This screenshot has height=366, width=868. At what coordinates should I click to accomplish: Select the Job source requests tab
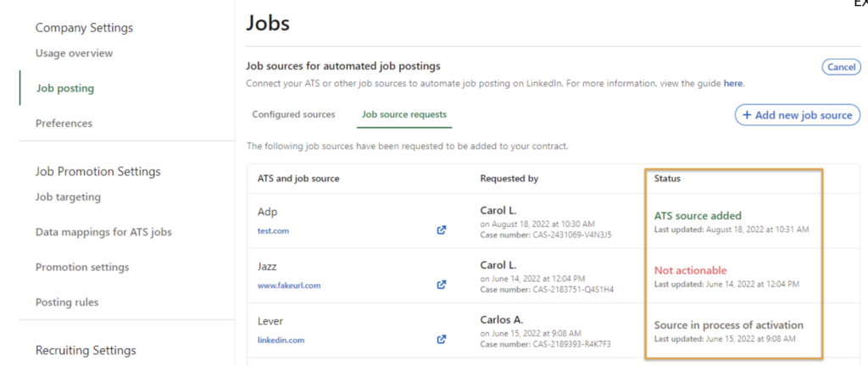point(404,114)
